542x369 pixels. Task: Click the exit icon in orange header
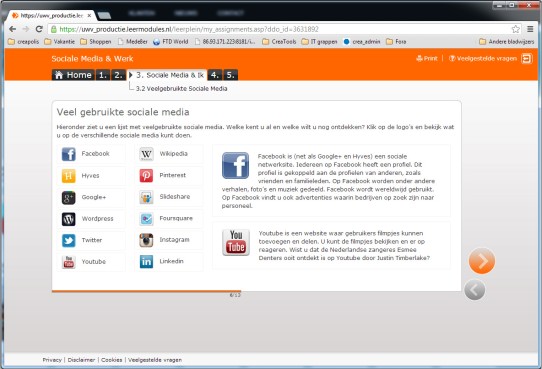[527, 59]
